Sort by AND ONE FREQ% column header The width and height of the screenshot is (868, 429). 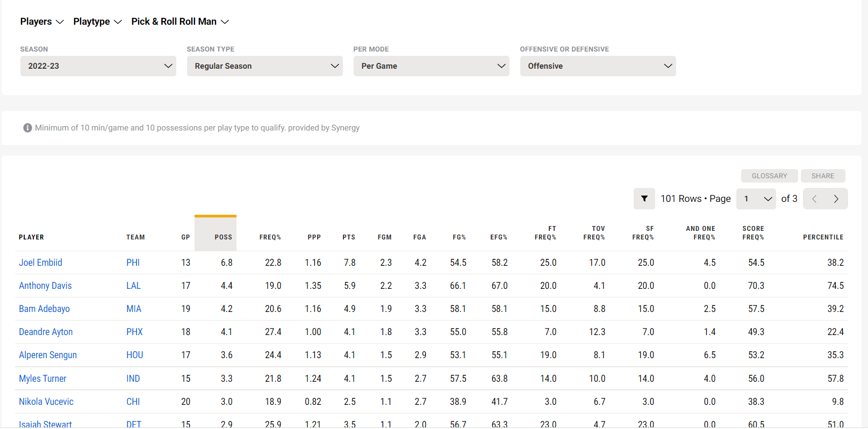tap(700, 233)
